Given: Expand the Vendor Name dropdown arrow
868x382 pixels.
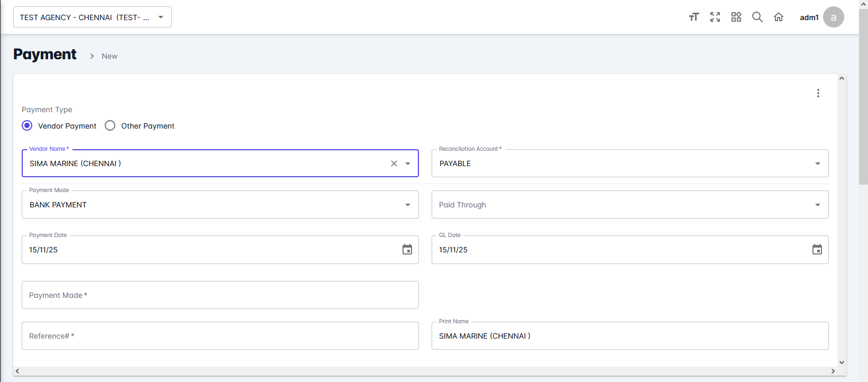Looking at the screenshot, I should coord(408,163).
